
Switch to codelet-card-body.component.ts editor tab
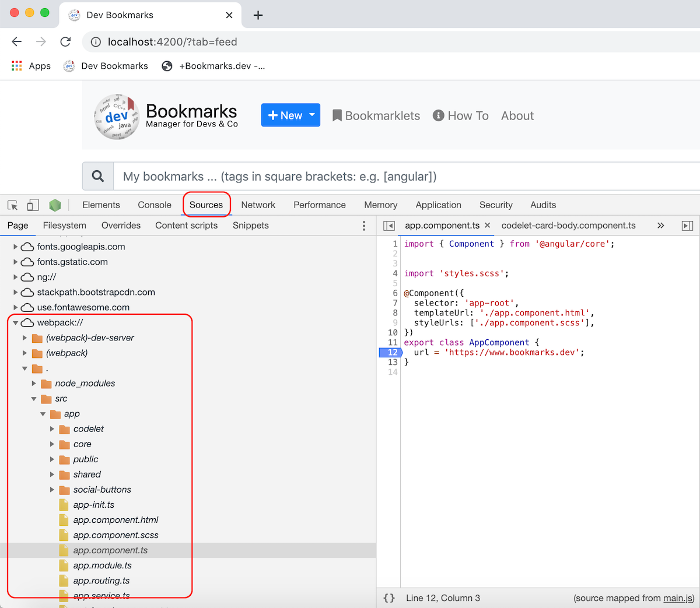(569, 226)
